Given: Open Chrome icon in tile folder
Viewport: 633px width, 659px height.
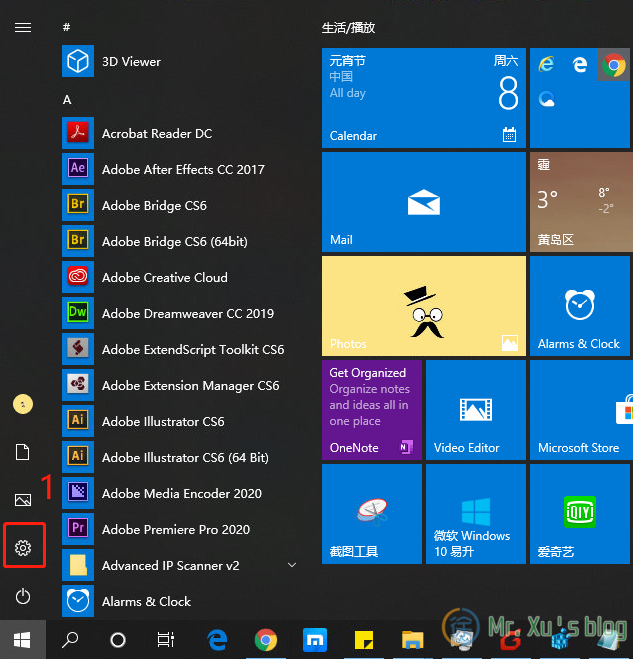Looking at the screenshot, I should 614,65.
